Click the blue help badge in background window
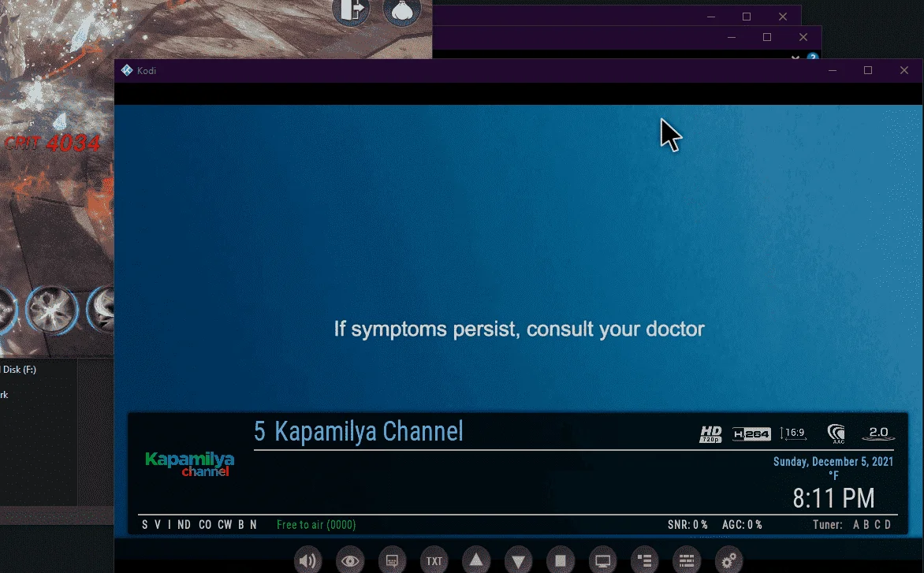The height and width of the screenshot is (573, 924). click(x=813, y=57)
